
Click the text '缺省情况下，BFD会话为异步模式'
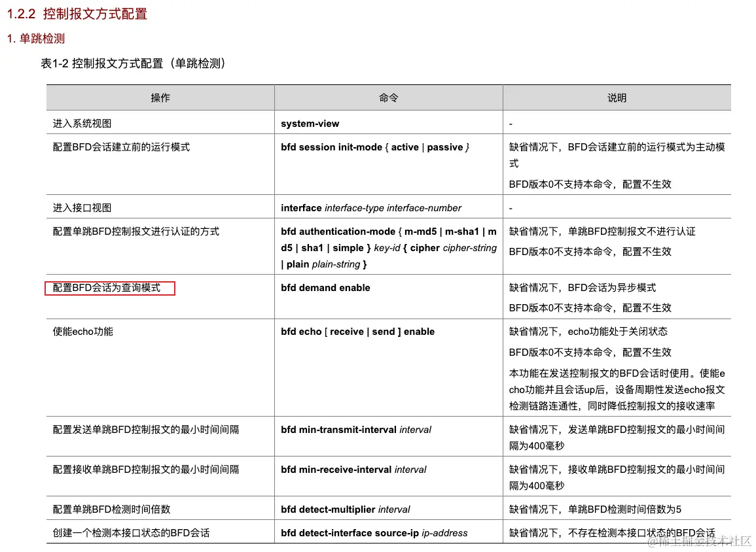(583, 288)
